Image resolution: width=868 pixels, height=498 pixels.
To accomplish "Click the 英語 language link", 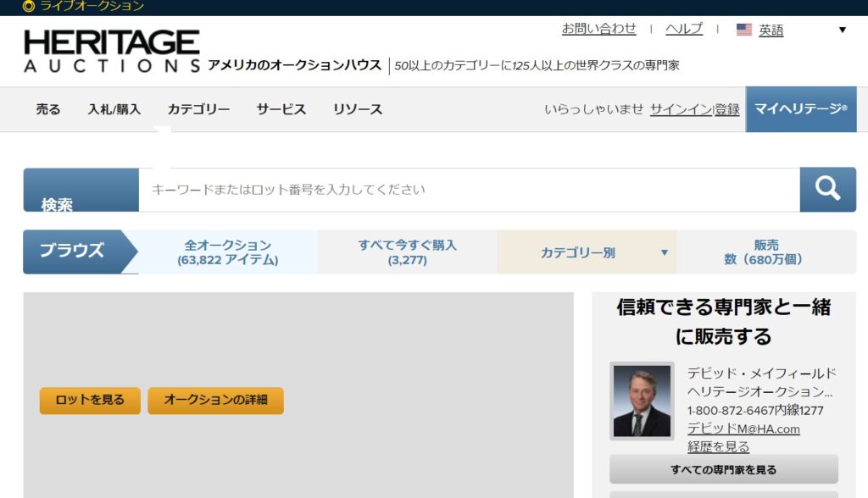I will (x=771, y=30).
